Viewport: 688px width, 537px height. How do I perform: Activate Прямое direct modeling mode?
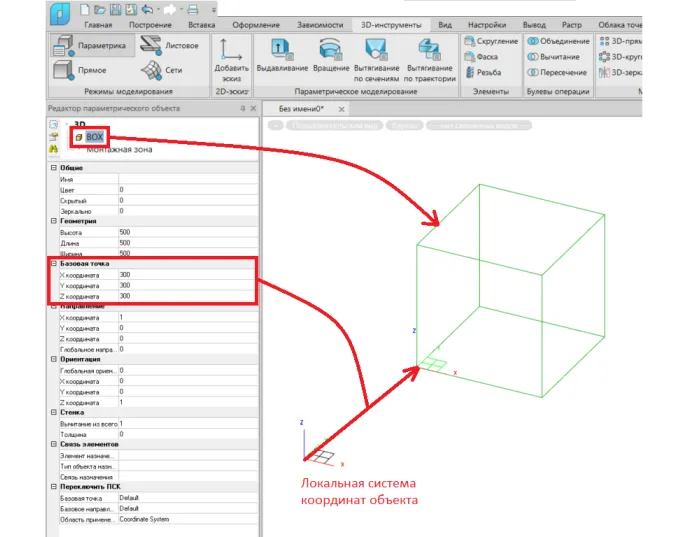click(x=80, y=70)
